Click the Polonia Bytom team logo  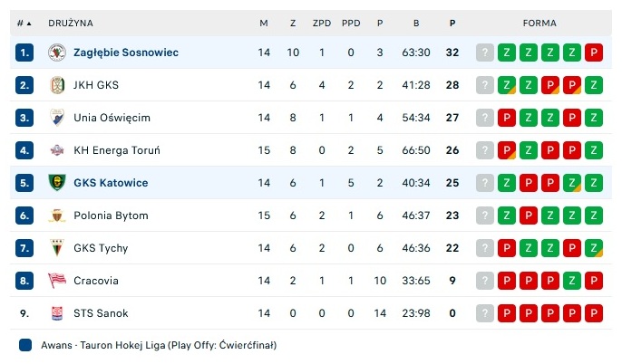(57, 216)
